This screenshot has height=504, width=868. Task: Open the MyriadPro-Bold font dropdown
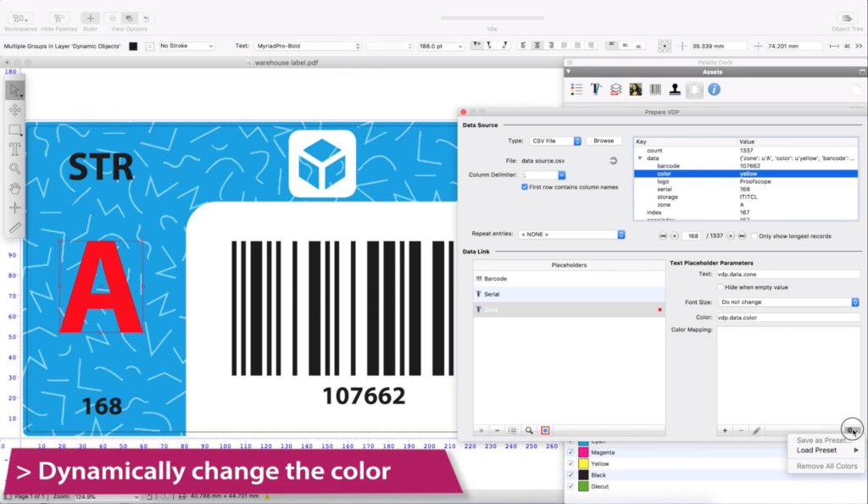coord(308,46)
